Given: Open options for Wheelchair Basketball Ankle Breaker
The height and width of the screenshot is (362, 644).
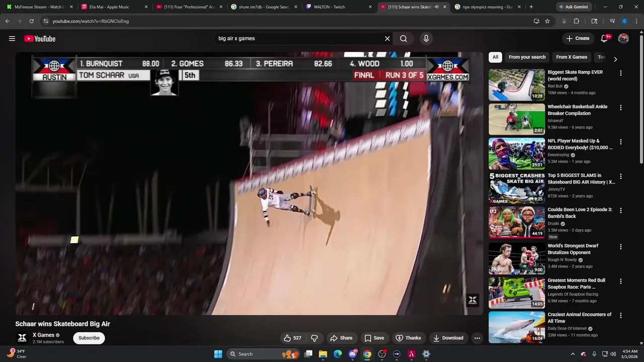Looking at the screenshot, I should 620,108.
